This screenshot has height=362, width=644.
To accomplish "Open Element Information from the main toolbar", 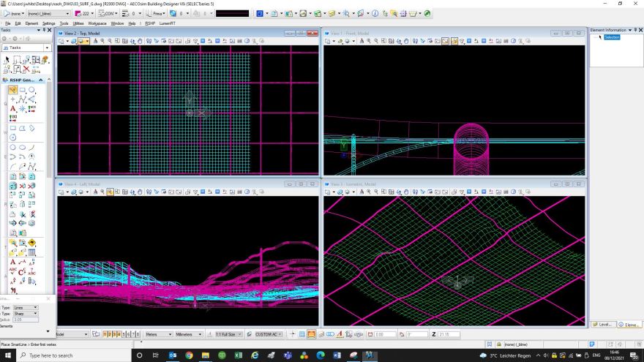I will coord(375,13).
